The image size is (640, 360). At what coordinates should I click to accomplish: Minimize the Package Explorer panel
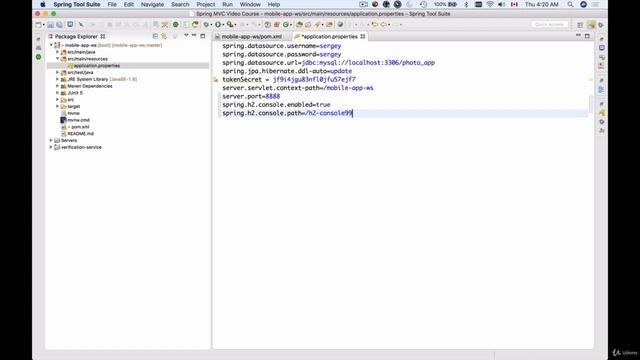point(194,36)
